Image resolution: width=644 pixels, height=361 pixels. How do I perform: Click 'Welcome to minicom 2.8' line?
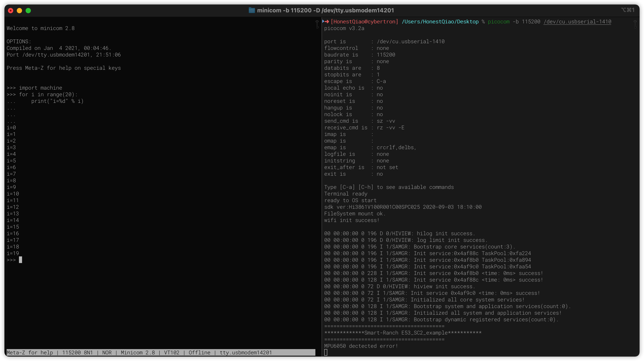pos(41,28)
